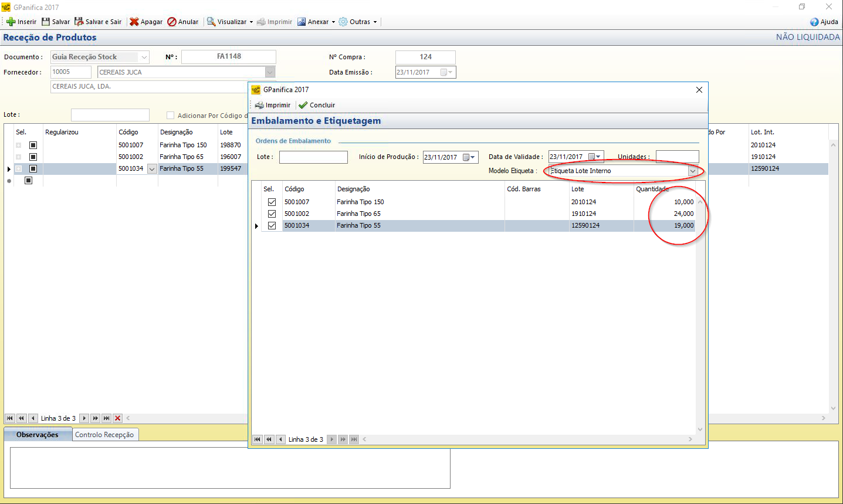Enable Adicionar Por Código checkbox
This screenshot has width=843, height=504.
[171, 116]
